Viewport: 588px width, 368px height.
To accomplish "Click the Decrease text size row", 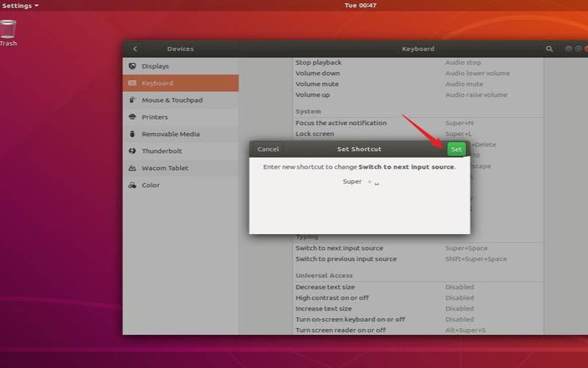I will (417, 287).
